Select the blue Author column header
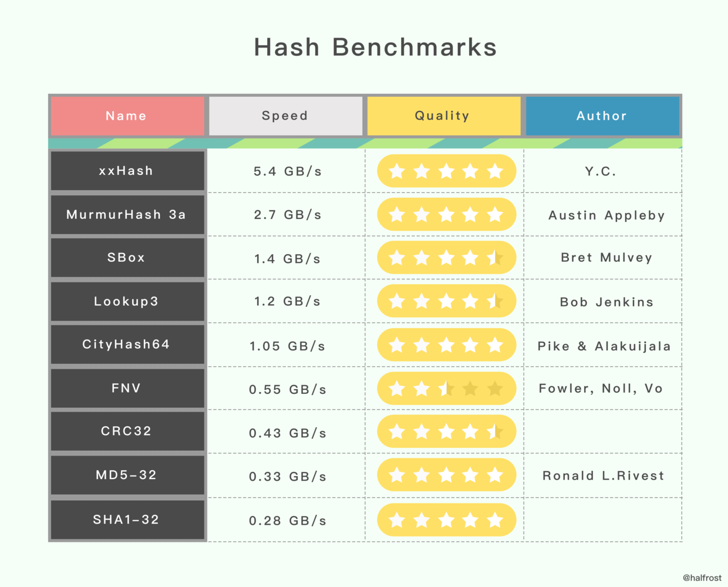The height and width of the screenshot is (587, 728). pyautogui.click(x=602, y=116)
